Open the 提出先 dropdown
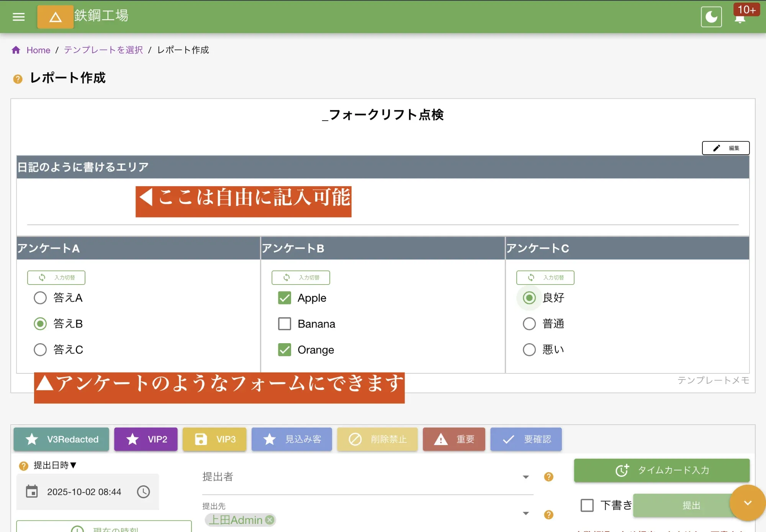The height and width of the screenshot is (532, 766). pos(526,513)
